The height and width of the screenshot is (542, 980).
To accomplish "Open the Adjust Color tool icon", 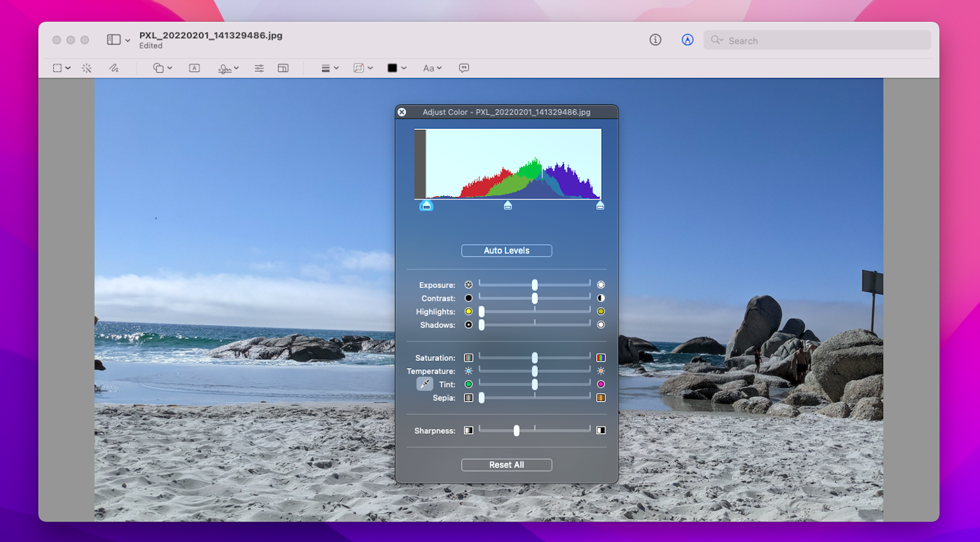I will pyautogui.click(x=259, y=68).
